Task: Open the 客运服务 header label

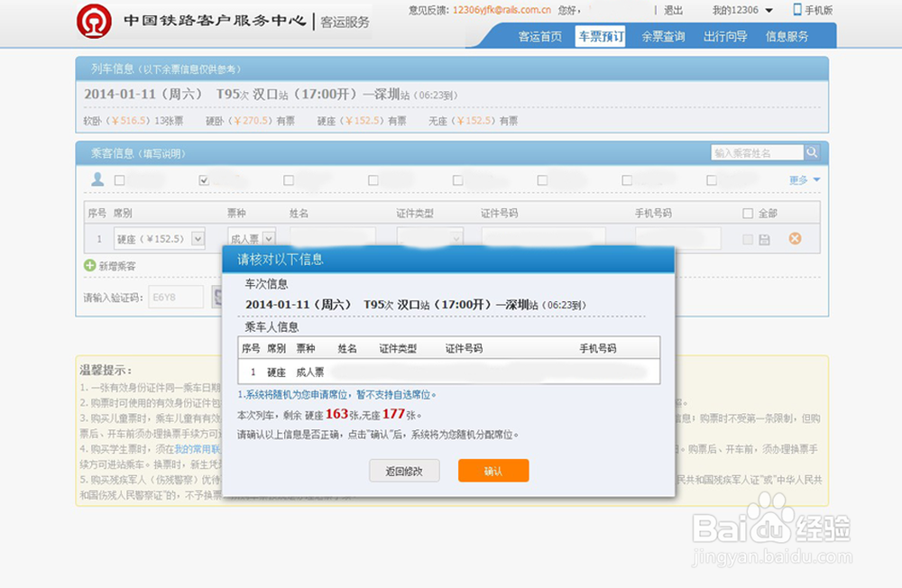Action: [345, 22]
